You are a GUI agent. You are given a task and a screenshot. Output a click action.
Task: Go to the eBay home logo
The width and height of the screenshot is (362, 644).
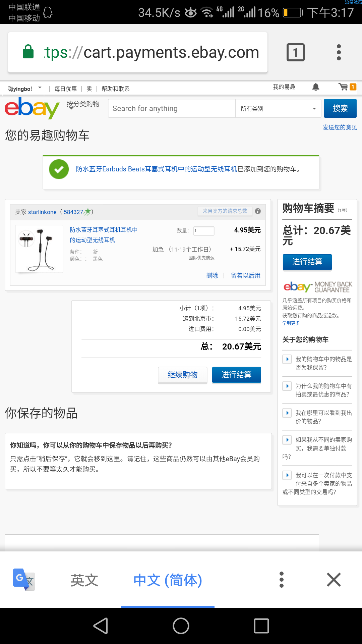tap(32, 108)
